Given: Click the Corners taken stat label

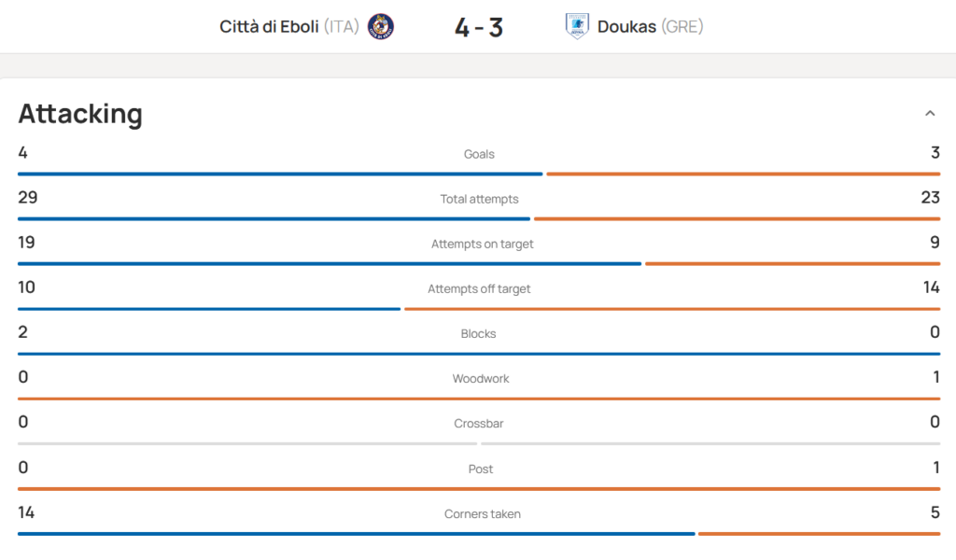Looking at the screenshot, I should tap(483, 513).
